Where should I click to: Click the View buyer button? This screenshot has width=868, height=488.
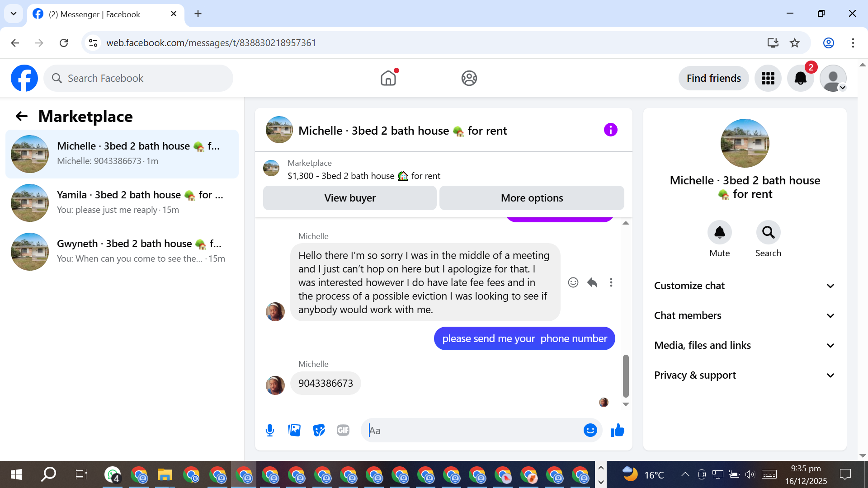pyautogui.click(x=350, y=198)
